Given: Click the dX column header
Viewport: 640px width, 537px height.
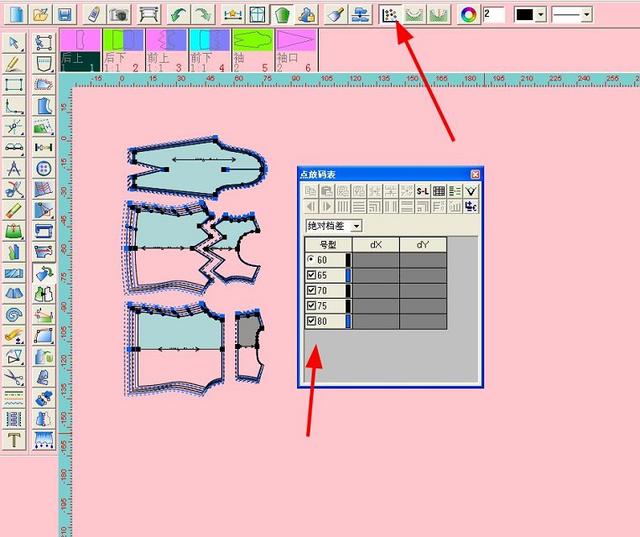Looking at the screenshot, I should point(376,244).
